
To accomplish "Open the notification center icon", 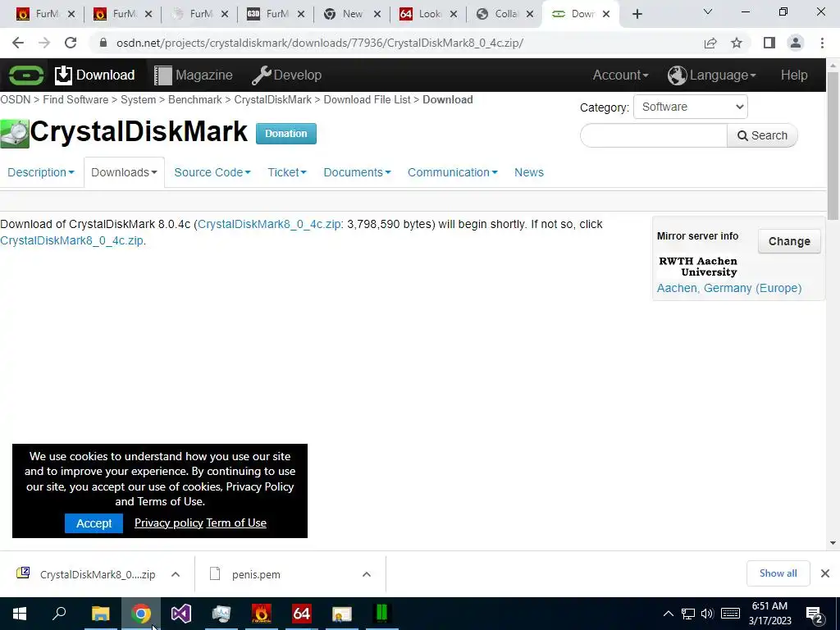I will coord(815,615).
